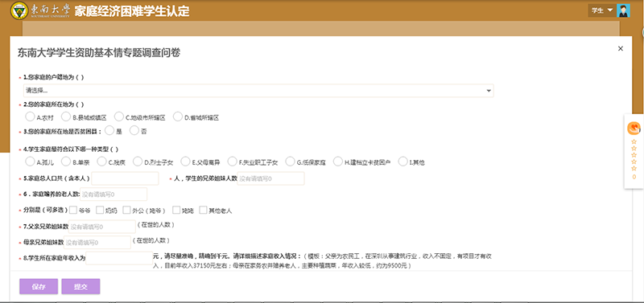Select radio B.县城或镇区
The height and width of the screenshot is (303, 644).
(x=66, y=117)
